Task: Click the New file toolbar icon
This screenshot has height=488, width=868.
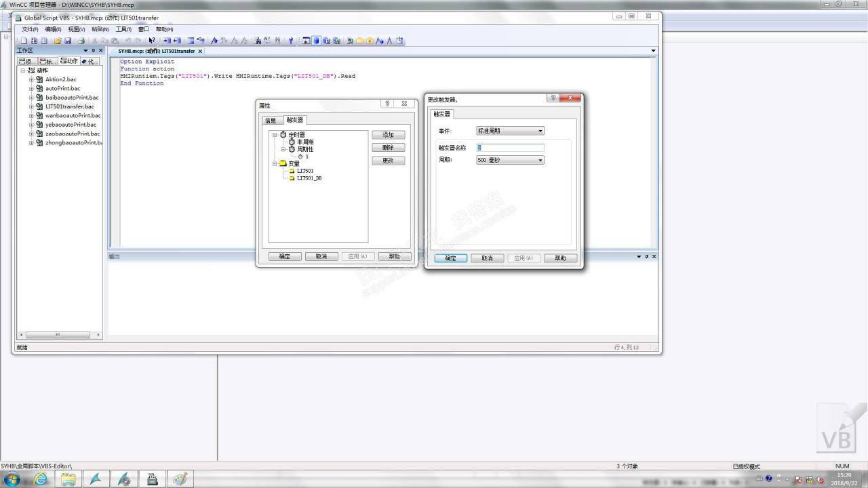Action: [x=24, y=41]
